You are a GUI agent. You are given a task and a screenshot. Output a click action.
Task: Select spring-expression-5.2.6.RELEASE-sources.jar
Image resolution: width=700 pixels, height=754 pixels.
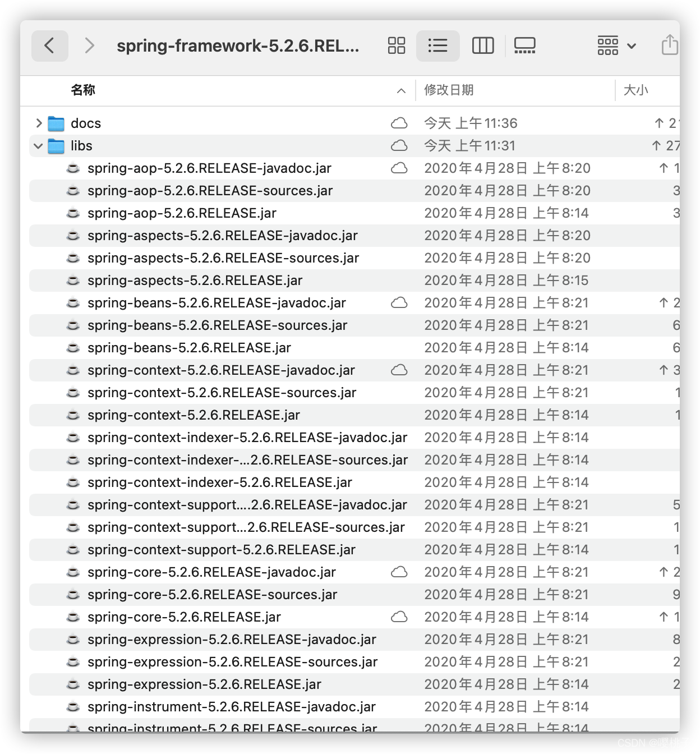coord(232,662)
